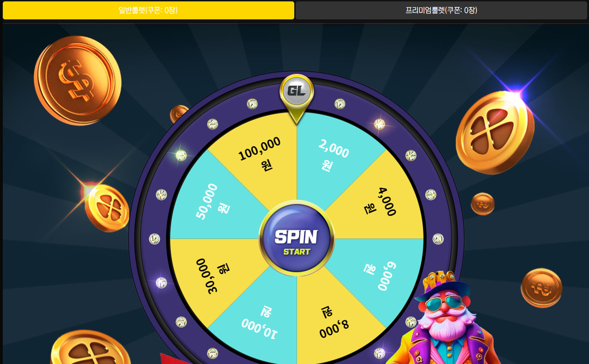Image resolution: width=589 pixels, height=364 pixels.
Task: Switch to the 일반룰렛 tab
Action: click(149, 10)
